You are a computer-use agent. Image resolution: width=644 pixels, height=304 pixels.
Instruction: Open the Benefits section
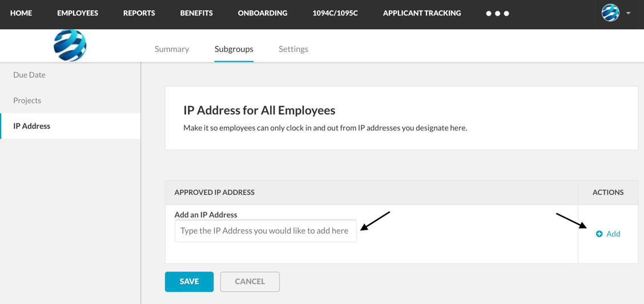[196, 13]
